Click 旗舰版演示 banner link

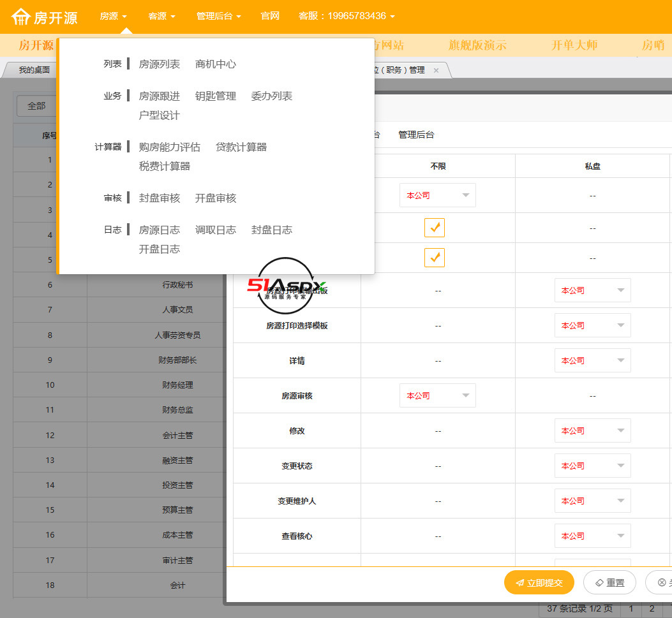pos(477,45)
